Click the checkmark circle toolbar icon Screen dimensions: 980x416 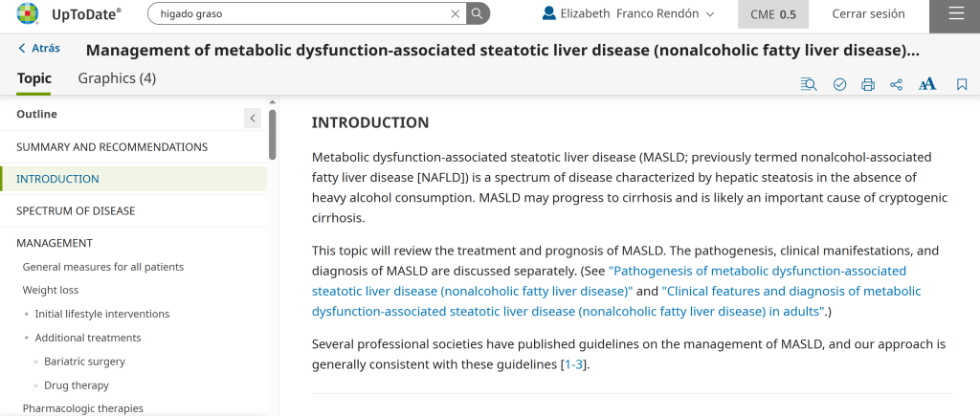[840, 84]
